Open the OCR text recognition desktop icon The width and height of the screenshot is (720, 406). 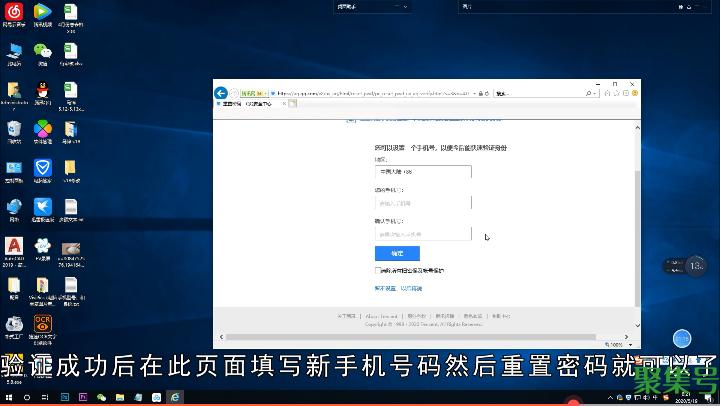pos(42,324)
